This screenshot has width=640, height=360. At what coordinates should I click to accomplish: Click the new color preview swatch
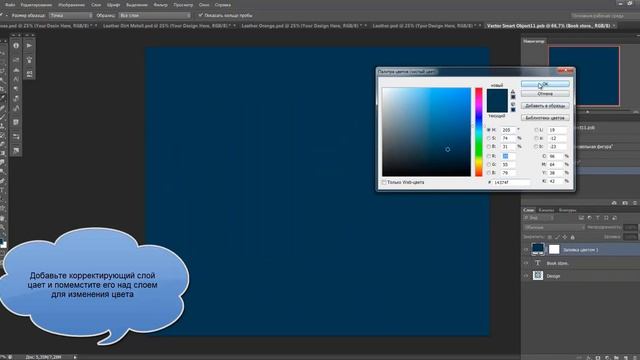point(497,95)
